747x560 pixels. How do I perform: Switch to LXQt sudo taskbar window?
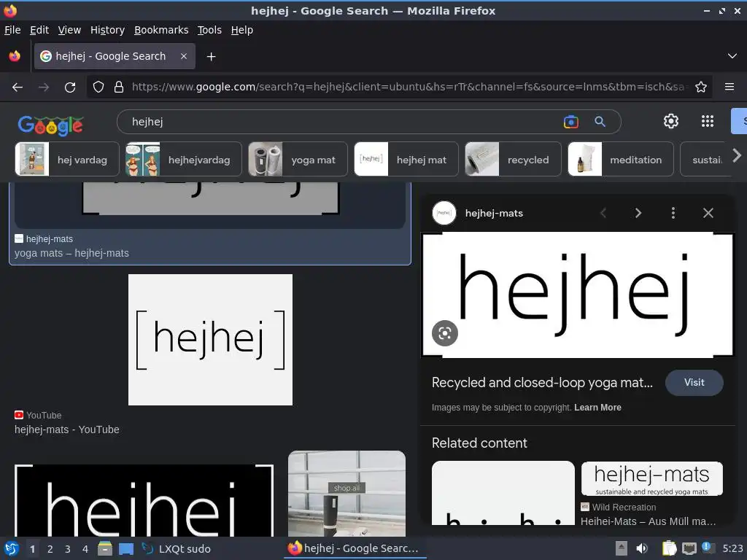pyautogui.click(x=177, y=548)
